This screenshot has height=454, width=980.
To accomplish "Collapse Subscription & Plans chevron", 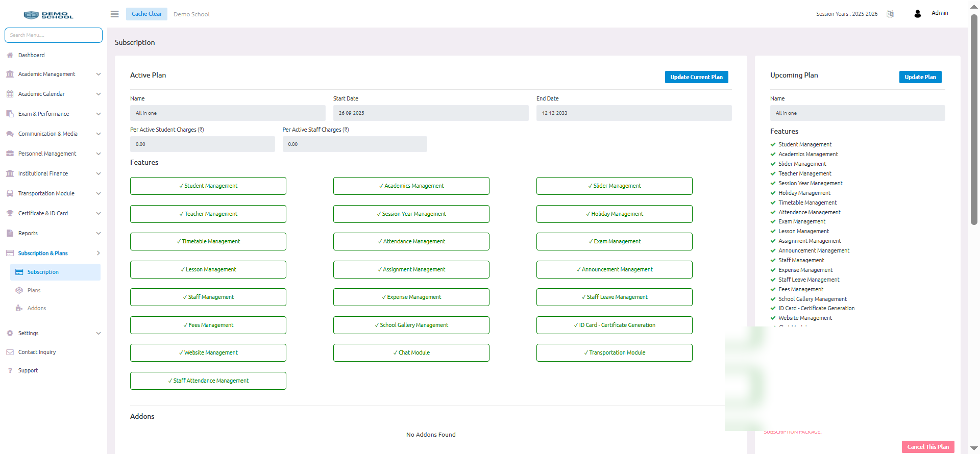I will pyautogui.click(x=99, y=253).
